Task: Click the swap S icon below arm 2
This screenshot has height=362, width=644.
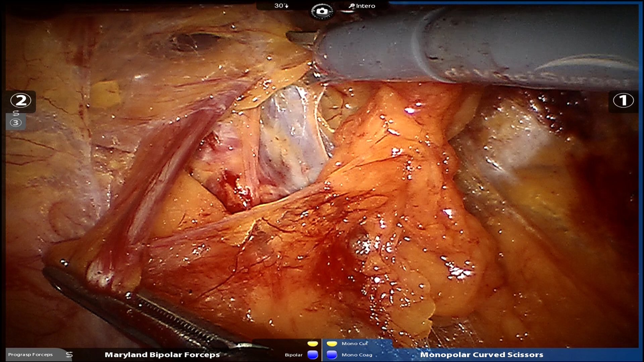Action: tap(16, 113)
